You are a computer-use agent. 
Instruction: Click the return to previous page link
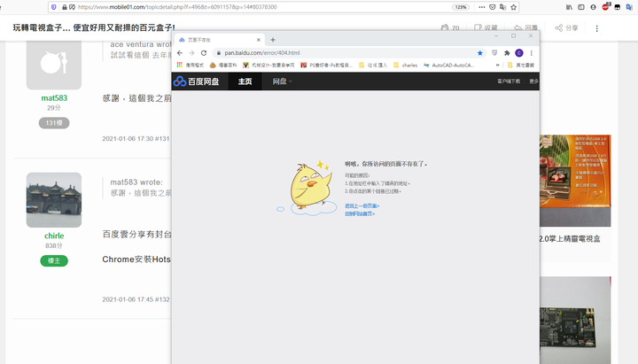[362, 206]
